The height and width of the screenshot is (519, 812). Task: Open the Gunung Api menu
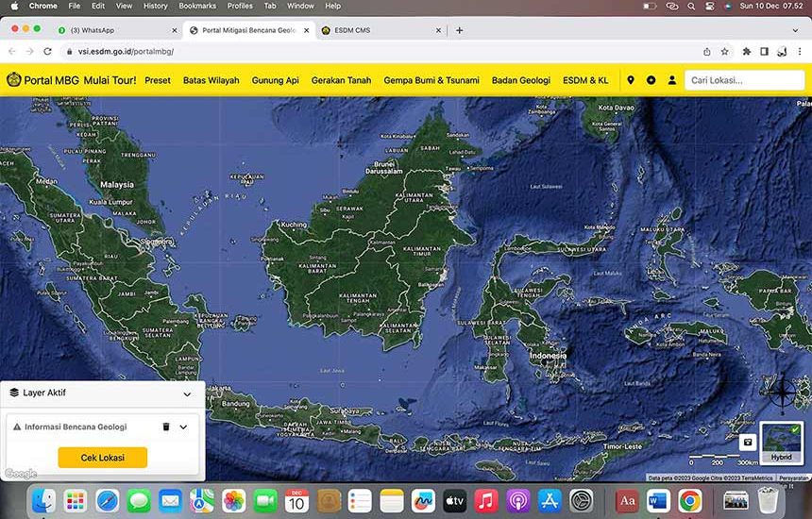276,80
